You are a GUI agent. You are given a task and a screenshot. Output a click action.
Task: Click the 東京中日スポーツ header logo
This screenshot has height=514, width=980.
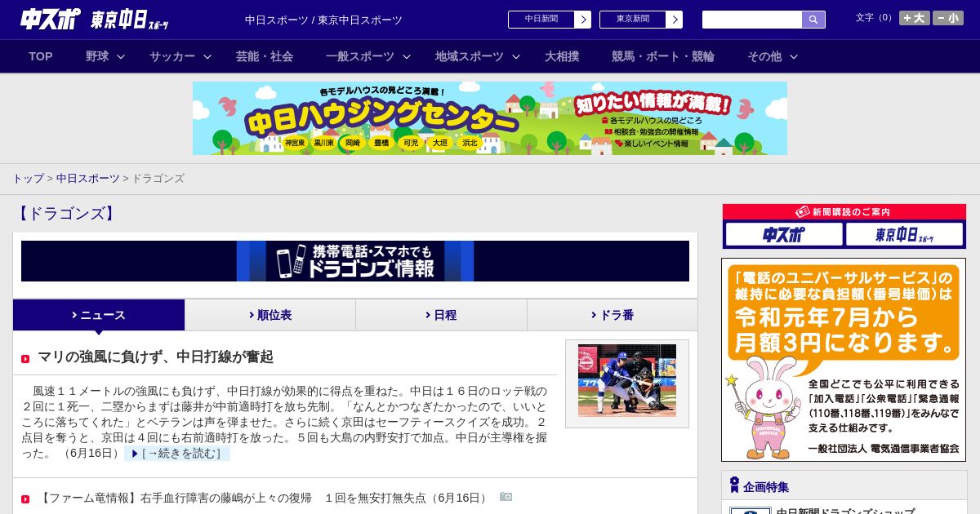[x=130, y=20]
